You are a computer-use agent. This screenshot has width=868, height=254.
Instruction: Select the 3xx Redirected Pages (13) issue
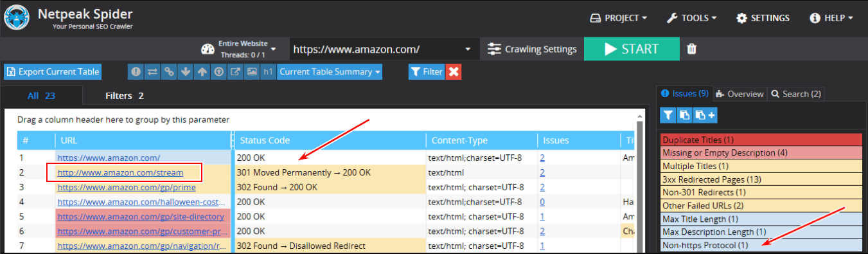761,179
